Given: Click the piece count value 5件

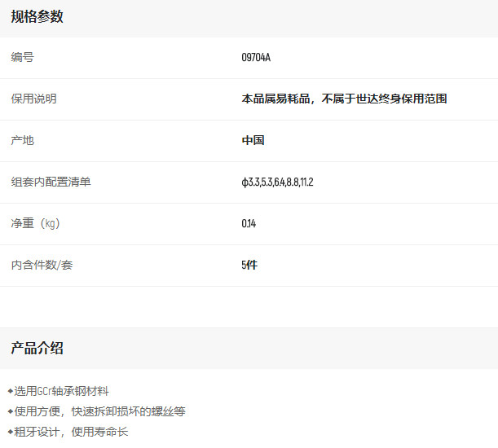Looking at the screenshot, I should 249,265.
